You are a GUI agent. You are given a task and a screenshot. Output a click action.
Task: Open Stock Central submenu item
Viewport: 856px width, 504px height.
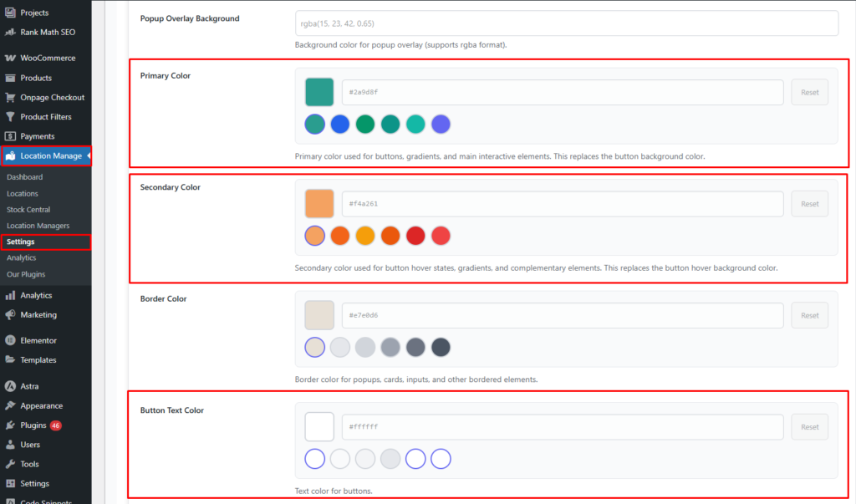click(28, 210)
